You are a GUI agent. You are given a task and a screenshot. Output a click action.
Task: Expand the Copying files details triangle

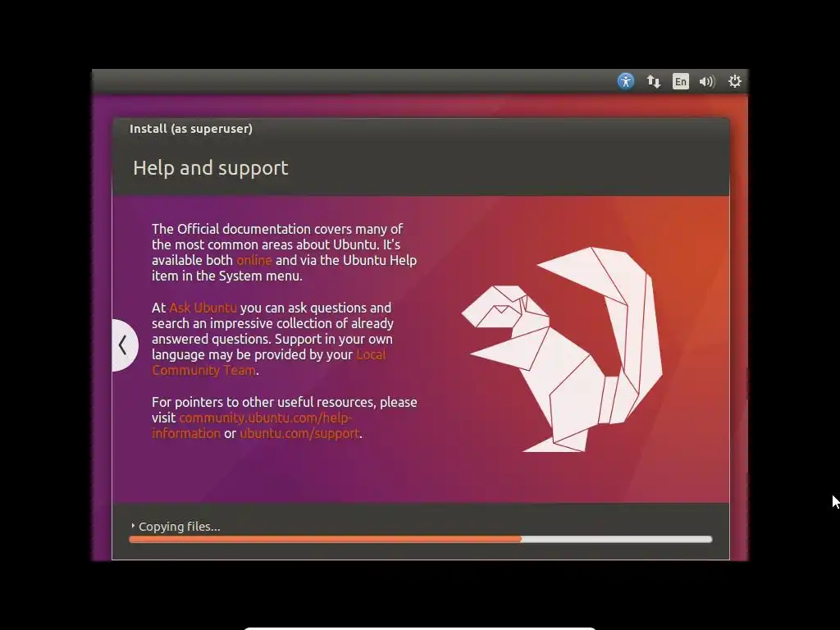[133, 526]
